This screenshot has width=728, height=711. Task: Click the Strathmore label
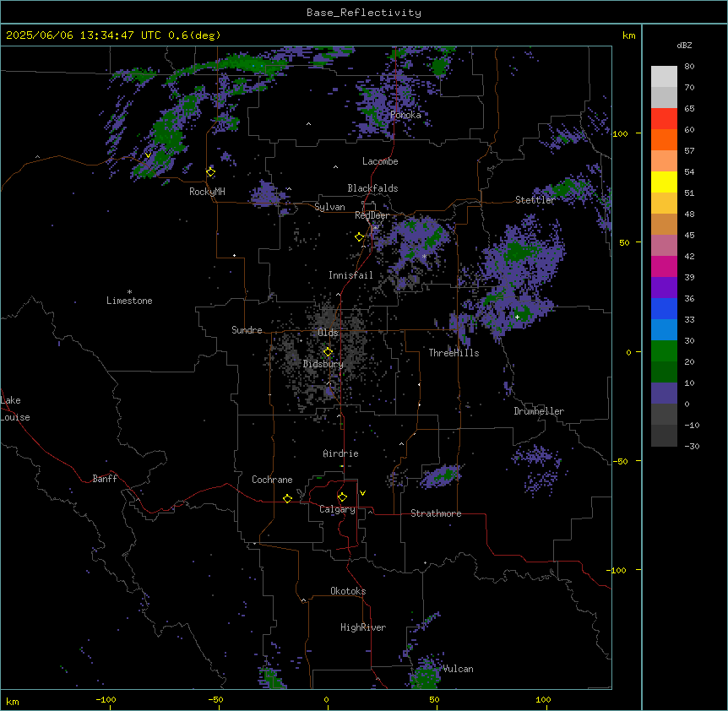[x=436, y=513]
